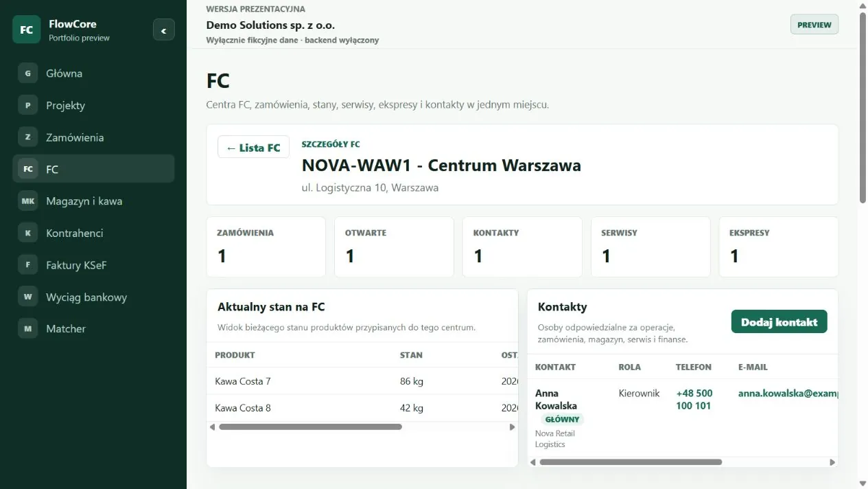Click the +48 500 100 101 phone link
Image resolution: width=868 pixels, height=489 pixels.
pos(694,400)
